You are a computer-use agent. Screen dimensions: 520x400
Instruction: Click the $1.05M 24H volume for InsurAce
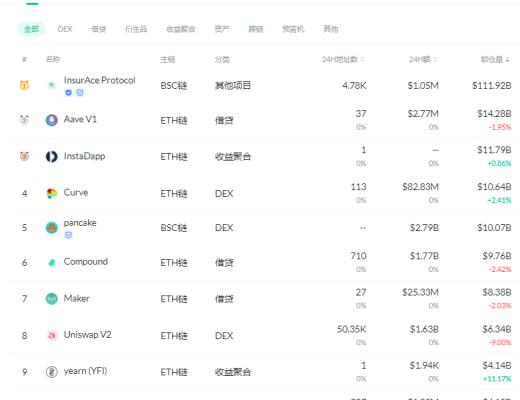pos(423,86)
